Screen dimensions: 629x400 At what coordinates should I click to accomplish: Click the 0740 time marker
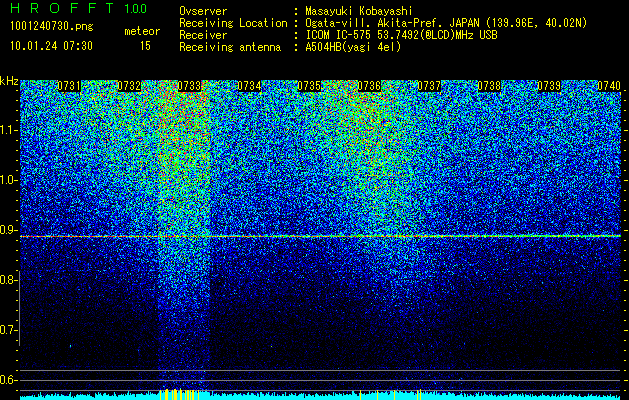[x=609, y=86]
